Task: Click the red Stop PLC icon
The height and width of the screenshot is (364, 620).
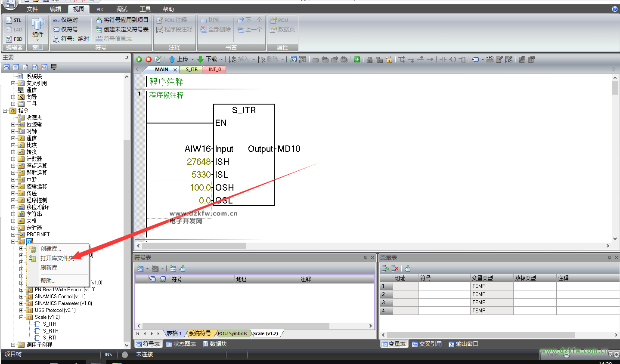Action: point(149,59)
